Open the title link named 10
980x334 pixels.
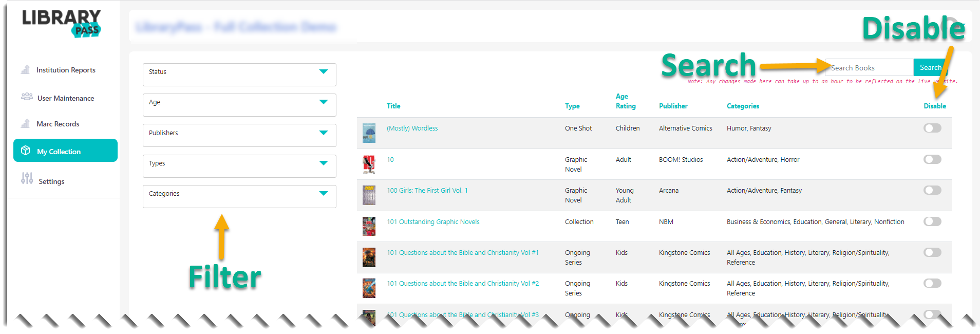point(390,160)
